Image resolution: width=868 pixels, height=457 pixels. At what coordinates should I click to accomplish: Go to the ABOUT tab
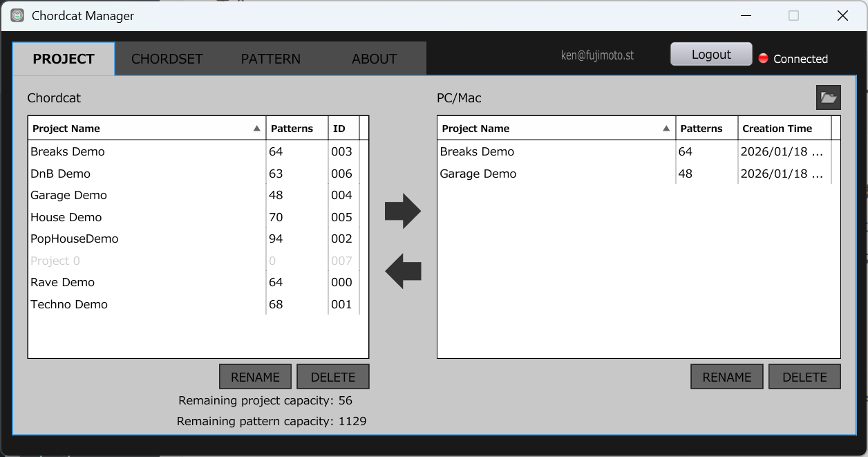pyautogui.click(x=374, y=59)
